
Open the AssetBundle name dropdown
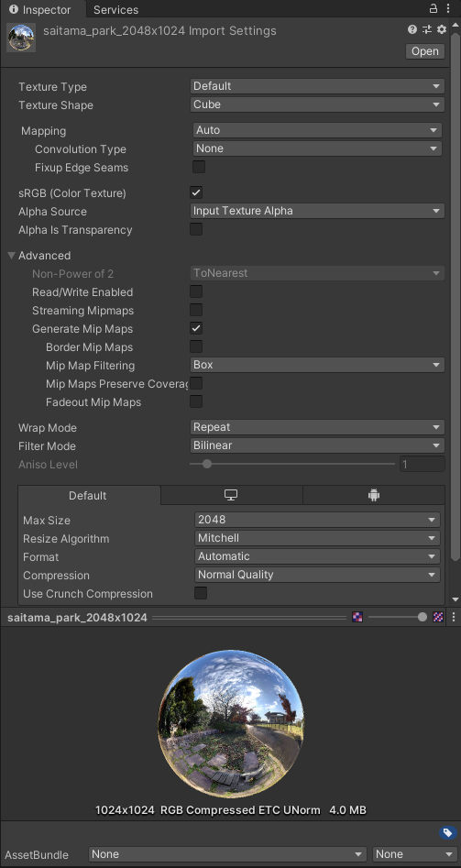click(227, 854)
